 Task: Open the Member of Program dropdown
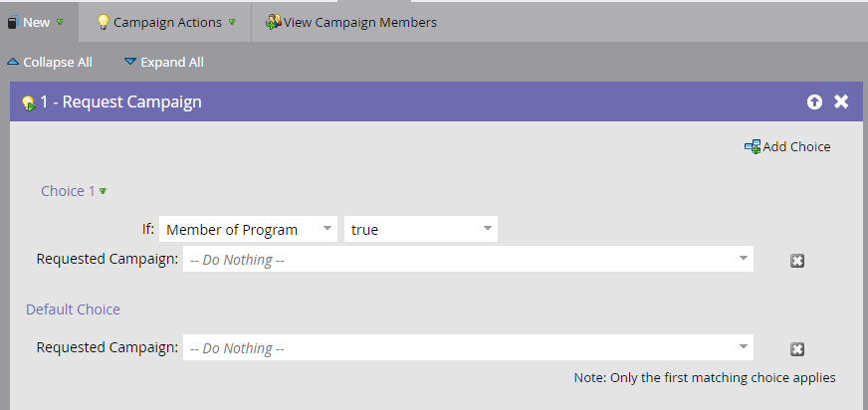click(x=248, y=229)
